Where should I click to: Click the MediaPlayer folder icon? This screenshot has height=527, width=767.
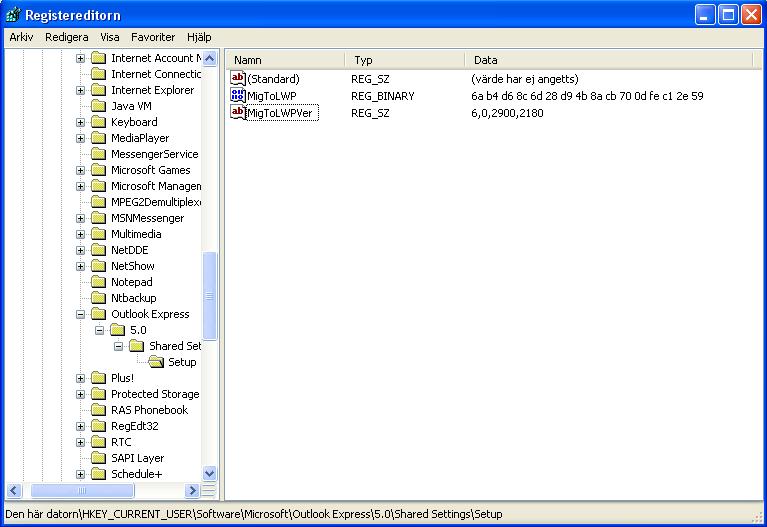click(x=98, y=138)
